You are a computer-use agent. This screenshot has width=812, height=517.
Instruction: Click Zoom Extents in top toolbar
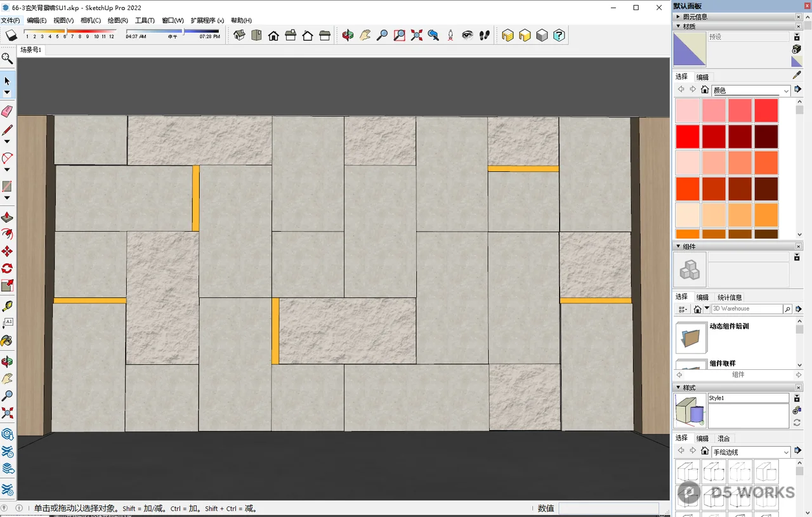(416, 36)
